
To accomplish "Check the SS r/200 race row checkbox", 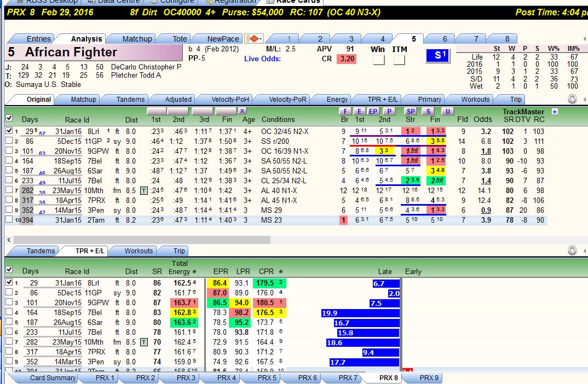I will click(9, 141).
